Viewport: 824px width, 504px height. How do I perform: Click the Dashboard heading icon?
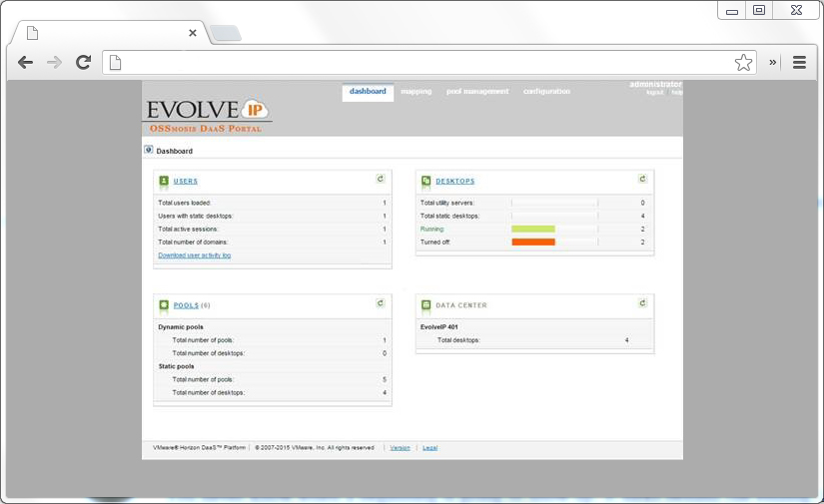point(149,150)
